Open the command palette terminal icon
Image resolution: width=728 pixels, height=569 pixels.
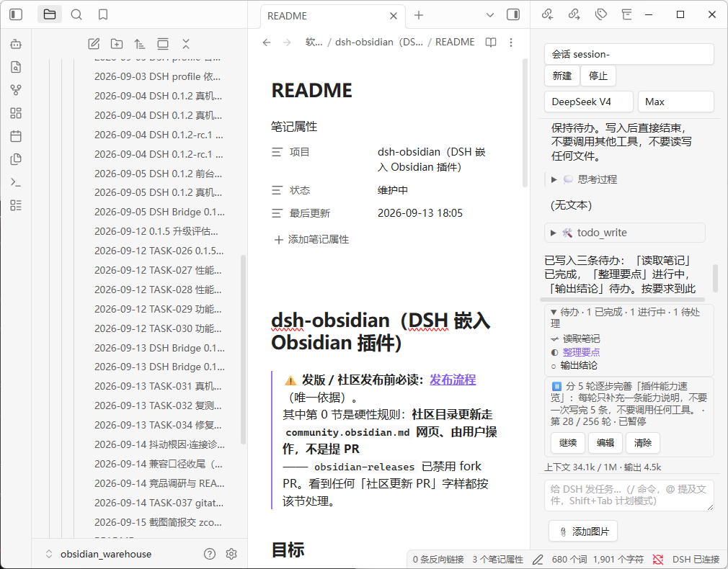click(16, 182)
